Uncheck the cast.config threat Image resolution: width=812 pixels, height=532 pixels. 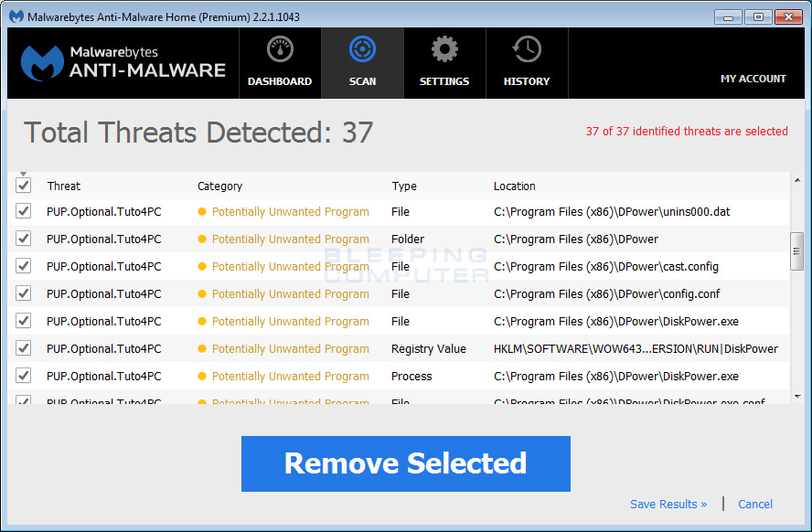coord(23,266)
